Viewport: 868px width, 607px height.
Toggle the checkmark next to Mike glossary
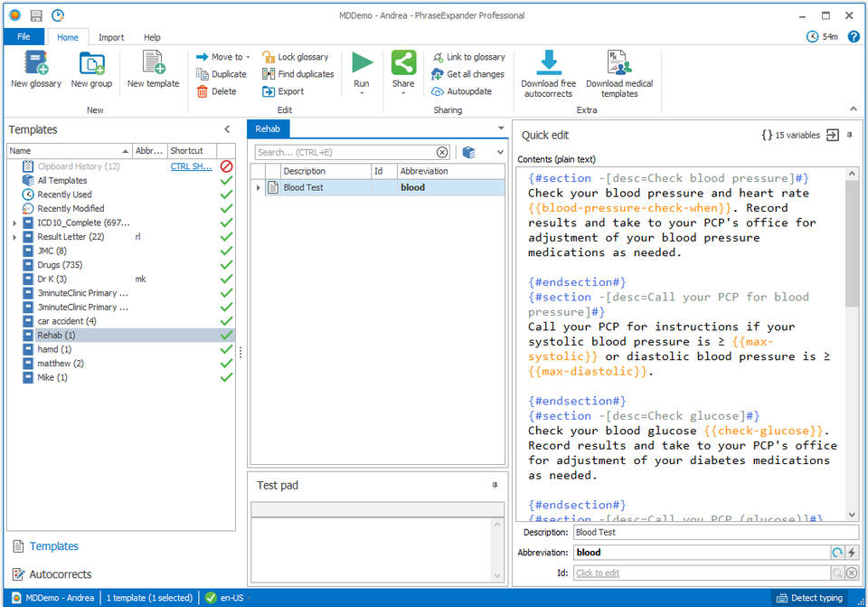[226, 377]
